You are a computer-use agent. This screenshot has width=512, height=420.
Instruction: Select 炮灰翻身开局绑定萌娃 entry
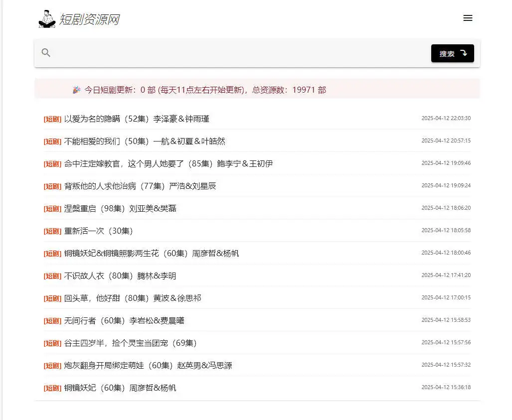148,366
